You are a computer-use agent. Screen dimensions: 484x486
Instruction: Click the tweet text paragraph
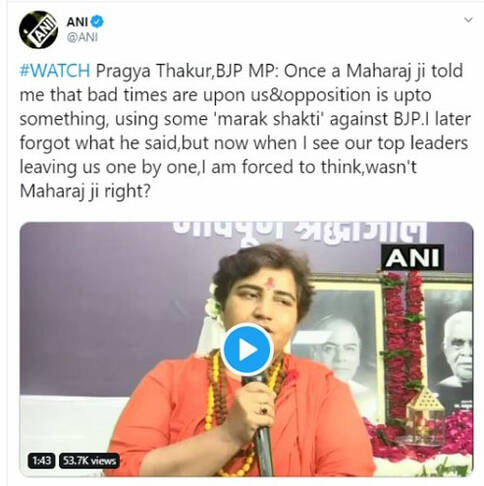(x=245, y=131)
